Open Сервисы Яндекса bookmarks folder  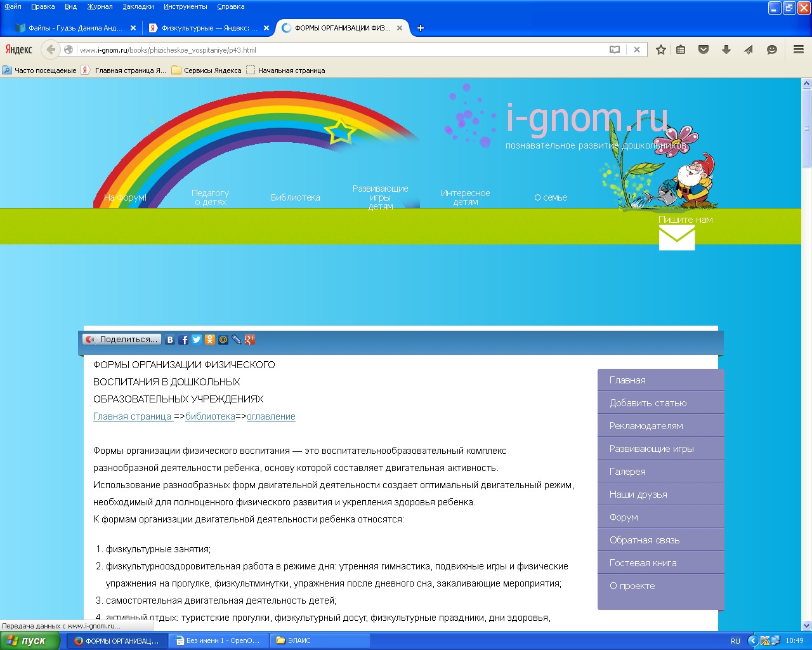[x=207, y=70]
